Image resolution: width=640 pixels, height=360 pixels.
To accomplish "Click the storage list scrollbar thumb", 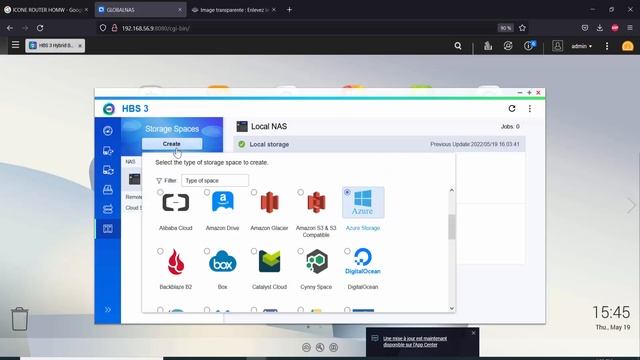I will pos(451,227).
